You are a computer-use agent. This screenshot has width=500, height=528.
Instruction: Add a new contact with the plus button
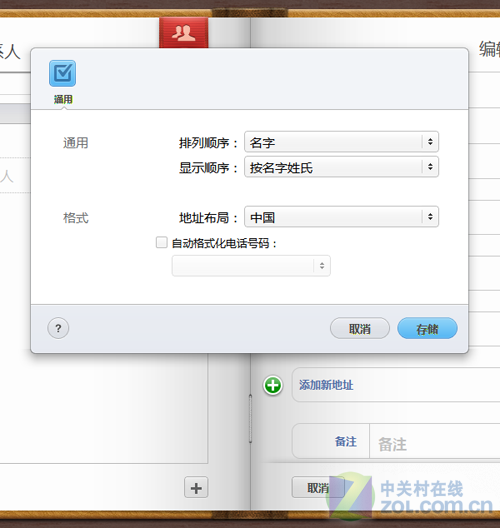[x=196, y=487]
